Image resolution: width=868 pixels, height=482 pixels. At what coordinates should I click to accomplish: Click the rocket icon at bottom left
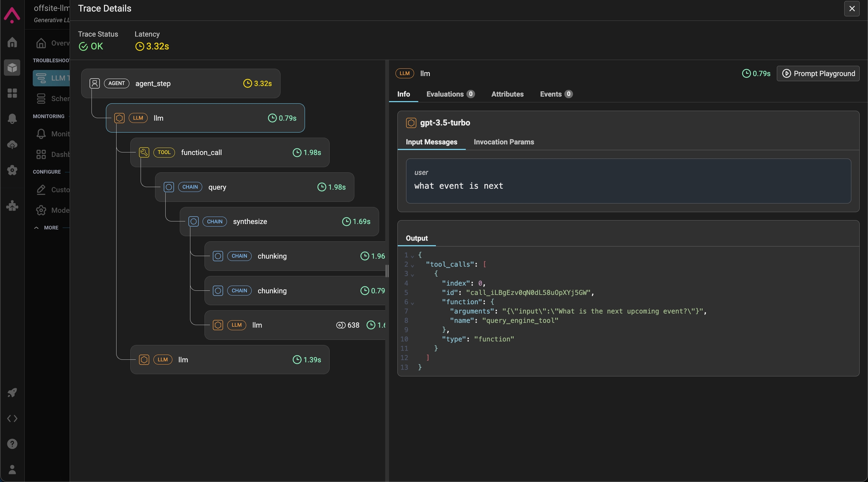[x=12, y=393]
